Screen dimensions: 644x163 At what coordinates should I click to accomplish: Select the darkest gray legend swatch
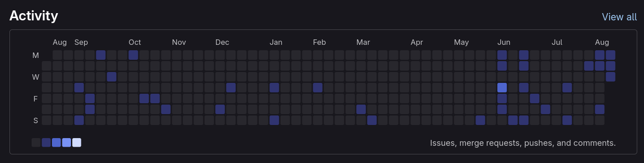coord(36,143)
